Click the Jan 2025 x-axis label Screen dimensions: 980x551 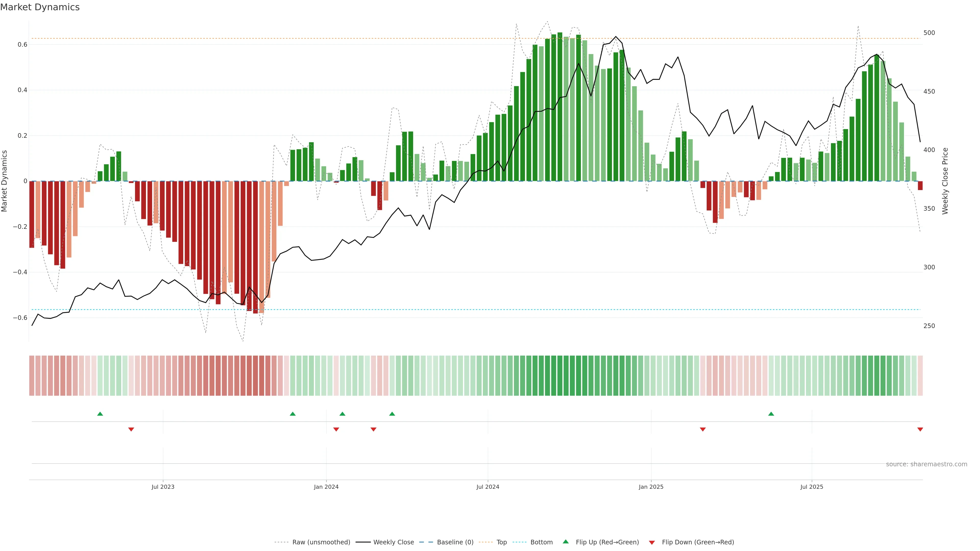click(x=651, y=487)
